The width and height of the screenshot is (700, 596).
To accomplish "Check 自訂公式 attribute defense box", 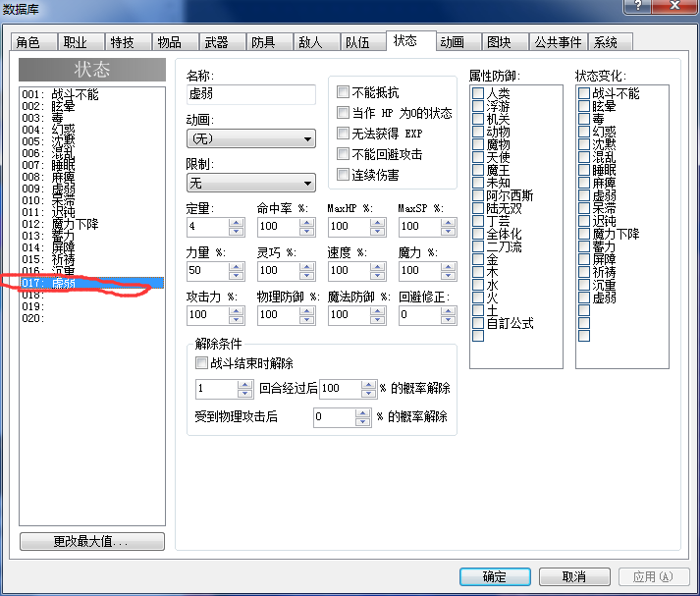I will click(478, 323).
